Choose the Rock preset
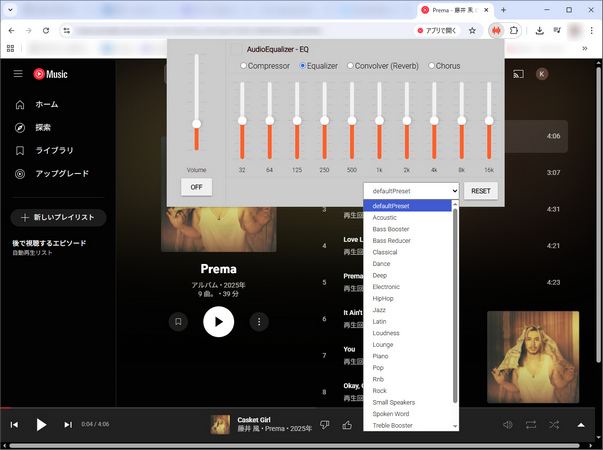603x450 pixels. point(407,390)
